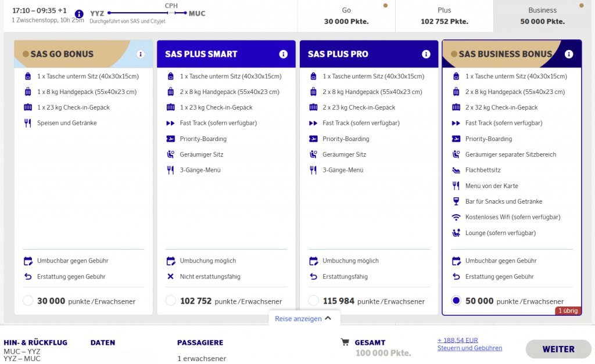The image size is (595, 364).
Task: Switch to the Plus 102 752 Pkte. tab
Action: [x=444, y=16]
